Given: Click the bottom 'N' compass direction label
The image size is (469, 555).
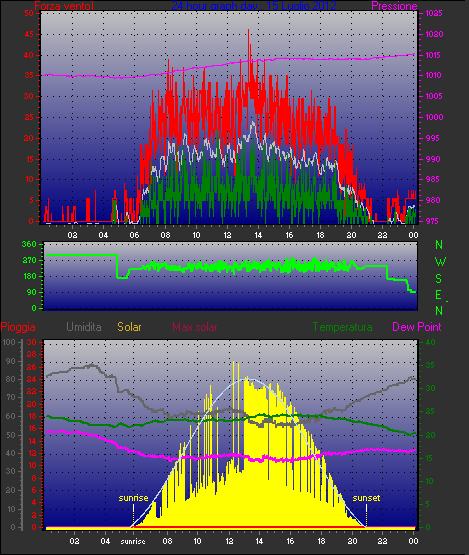Looking at the screenshot, I should 439,311.
